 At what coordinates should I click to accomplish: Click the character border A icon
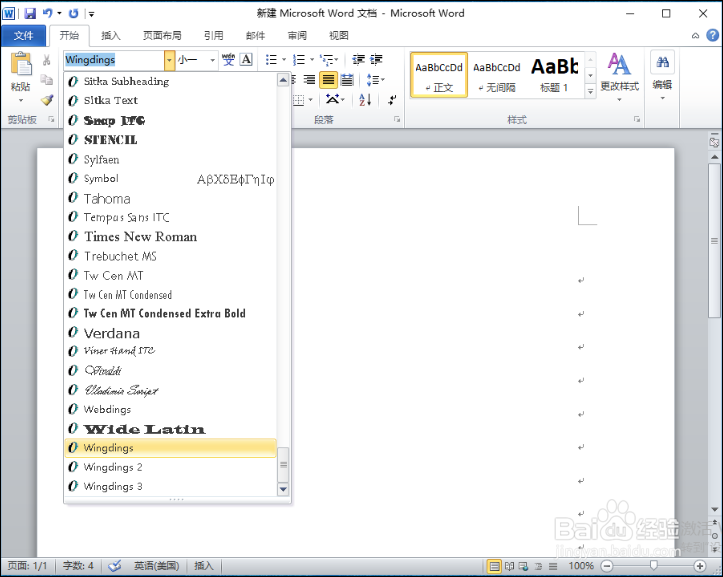[247, 59]
